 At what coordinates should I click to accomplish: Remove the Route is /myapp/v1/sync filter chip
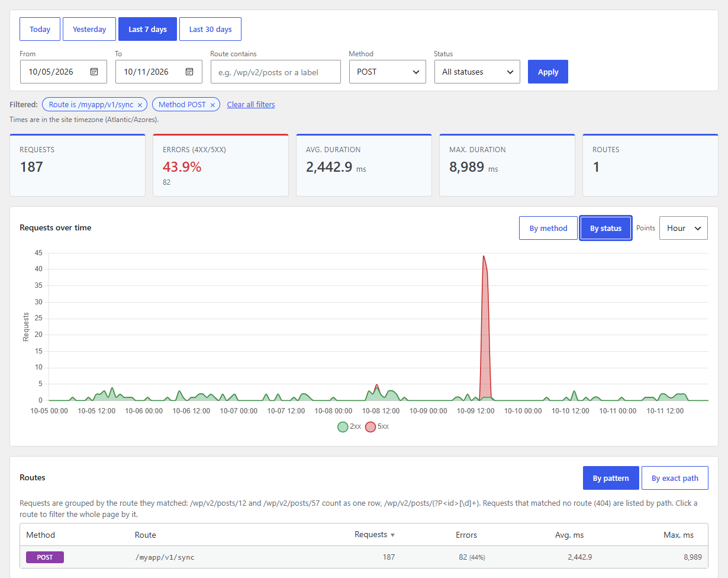tap(140, 105)
